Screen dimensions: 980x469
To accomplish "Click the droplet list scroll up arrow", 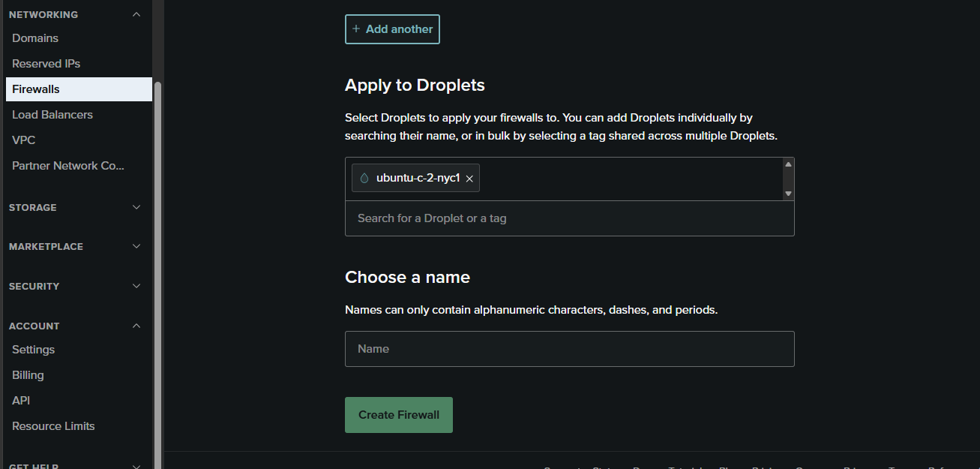I will point(788,164).
